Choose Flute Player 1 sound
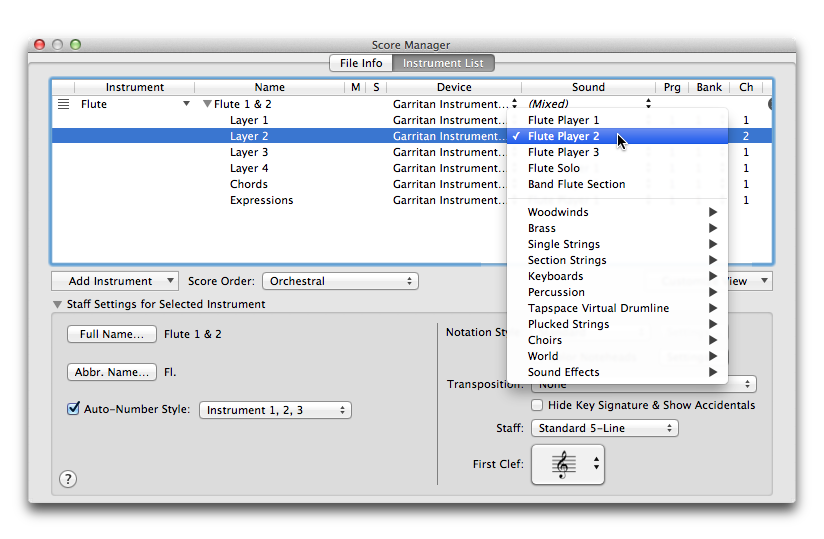This screenshot has width=824, height=539. (617, 120)
